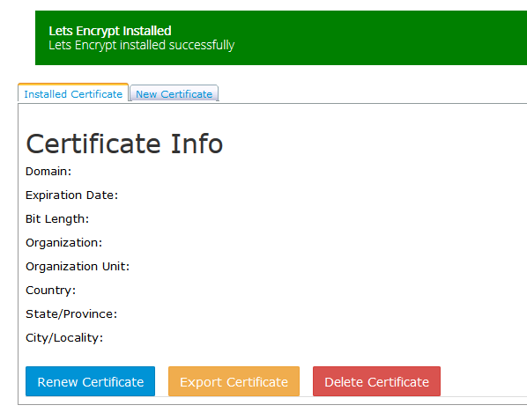Switch to the New Certificate tab
This screenshot has width=527, height=420.
click(x=174, y=93)
